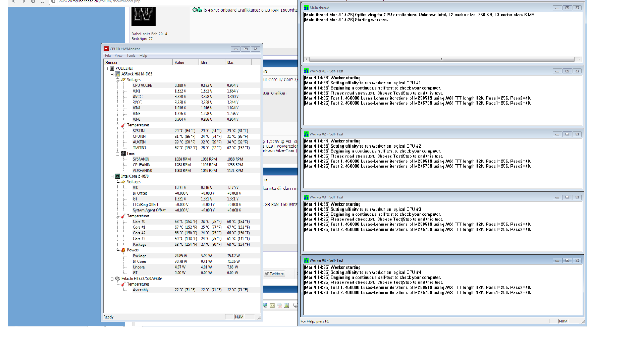Click the Main thread window icon

click(306, 8)
